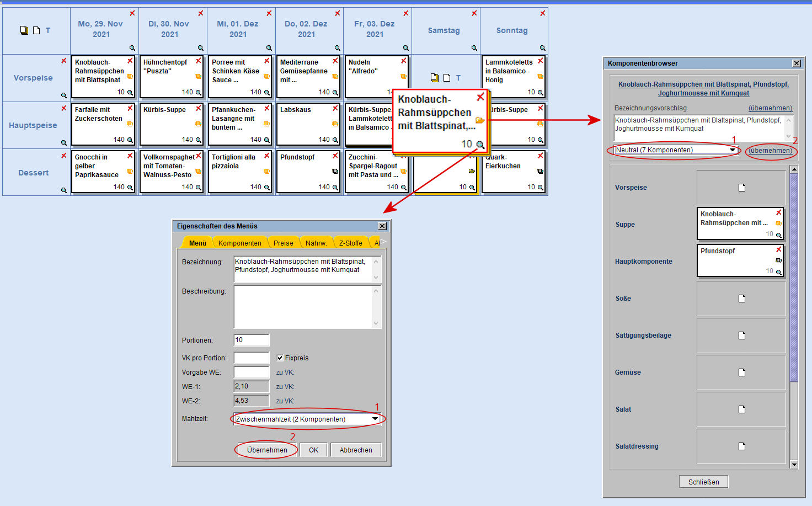Click Abbrechen in the properties dialog
The image size is (812, 506).
click(356, 450)
